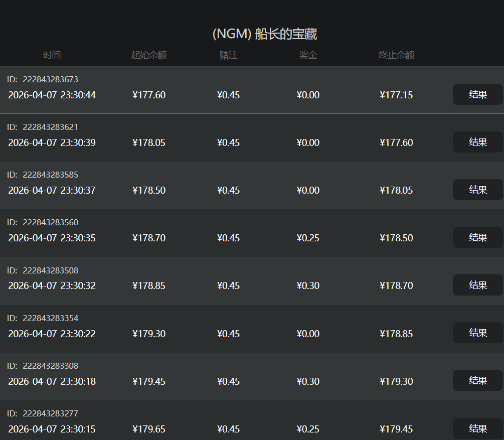Select the 终止余额 column header
The height and width of the screenshot is (440, 504).
click(396, 55)
